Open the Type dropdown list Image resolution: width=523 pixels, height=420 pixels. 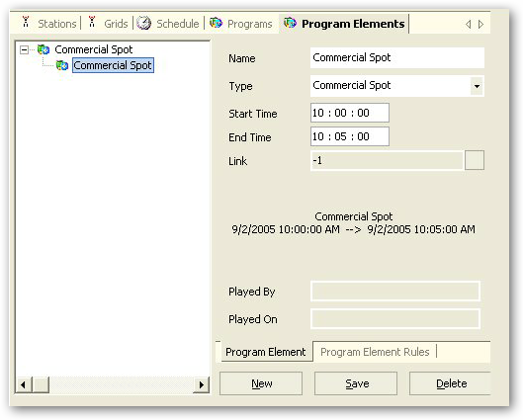click(477, 86)
